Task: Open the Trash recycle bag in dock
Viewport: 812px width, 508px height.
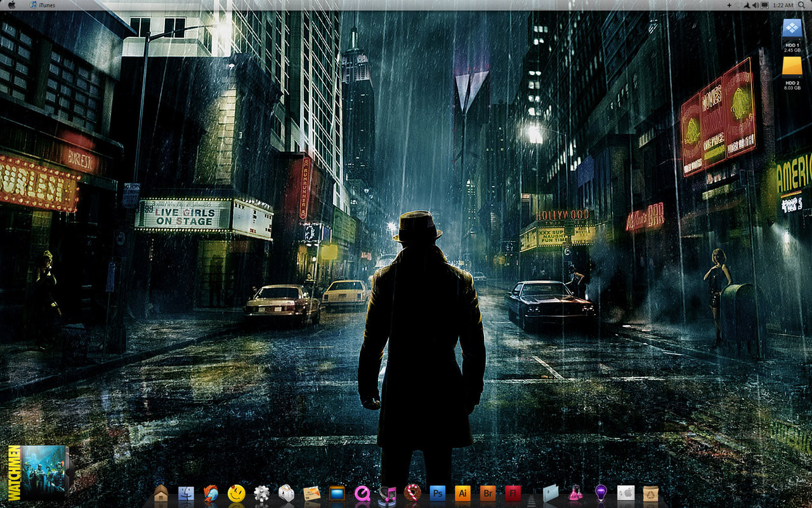Action: [x=651, y=493]
